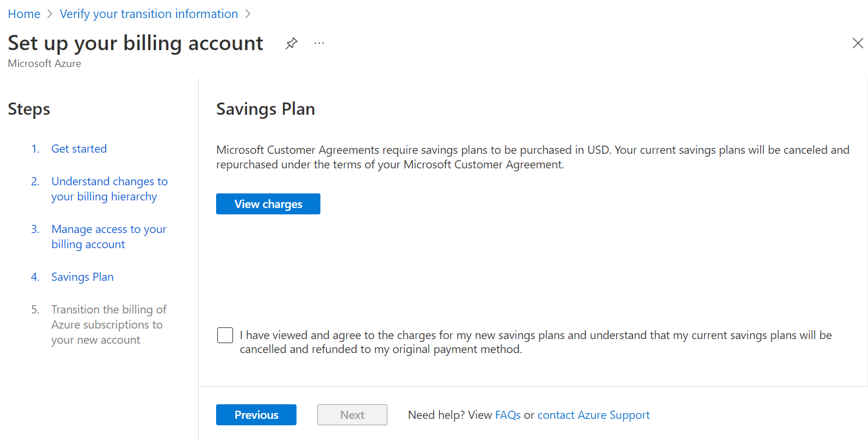Select the Savings Plan step
This screenshot has width=868, height=441.
point(82,277)
